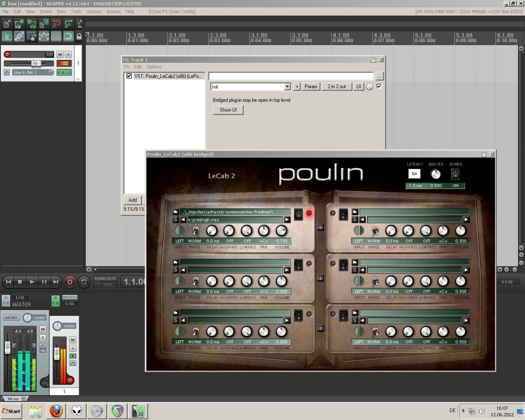Screen dimensions: 525x420
Task: Click the red Undo arrow icon
Action: 56,24
